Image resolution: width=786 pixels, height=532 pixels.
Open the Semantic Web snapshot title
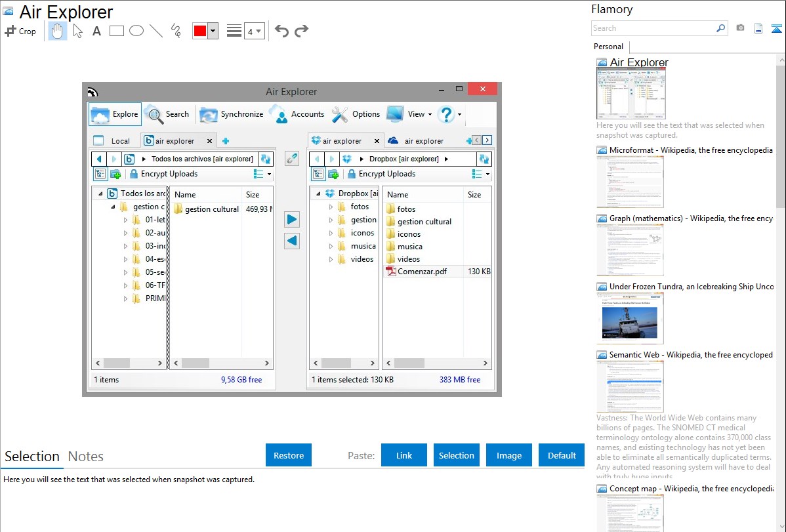click(691, 355)
